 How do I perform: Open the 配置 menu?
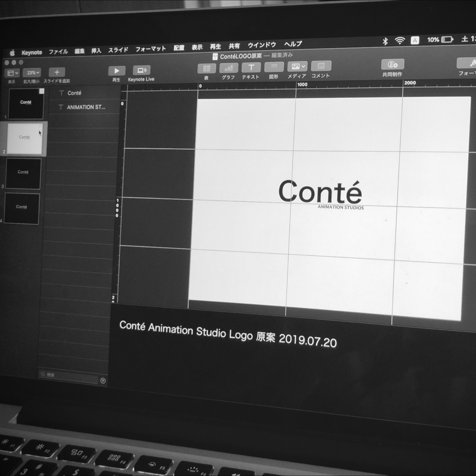click(x=179, y=48)
